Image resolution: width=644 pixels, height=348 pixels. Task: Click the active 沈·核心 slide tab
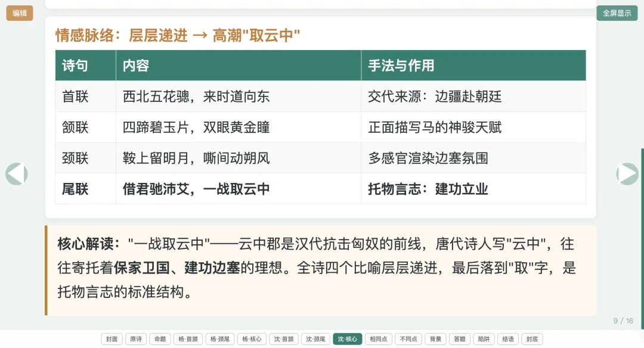(348, 339)
